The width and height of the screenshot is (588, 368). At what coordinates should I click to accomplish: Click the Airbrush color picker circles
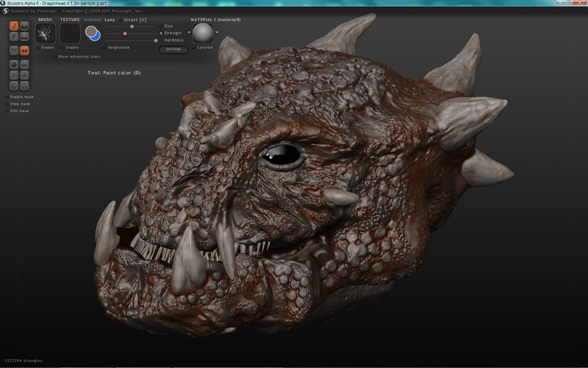point(92,32)
